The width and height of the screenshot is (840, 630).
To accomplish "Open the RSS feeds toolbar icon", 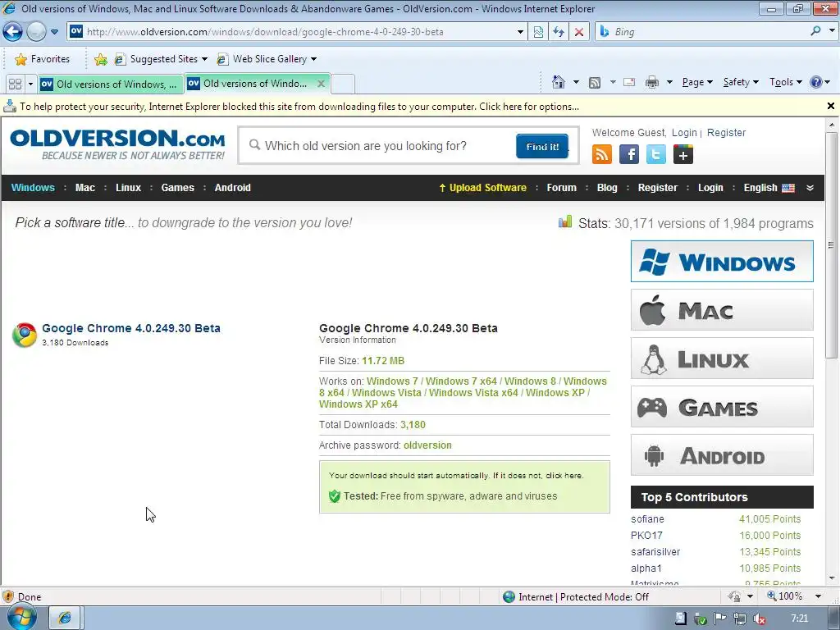I will 595,82.
